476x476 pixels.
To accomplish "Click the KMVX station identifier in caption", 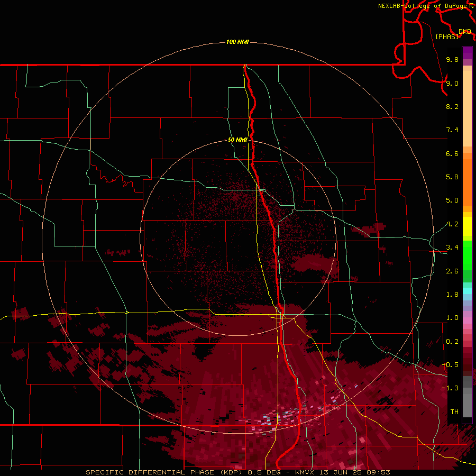I will pos(305,472).
